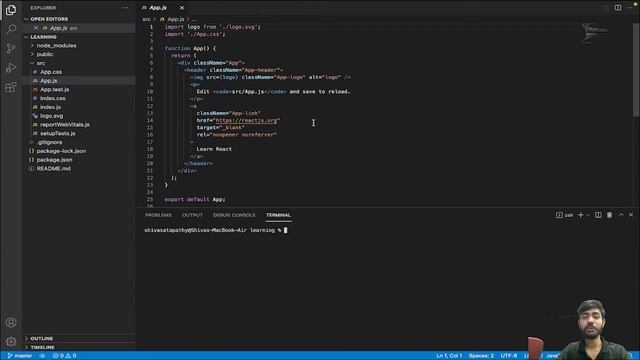Open package.json file
The image size is (640, 360).
(54, 160)
